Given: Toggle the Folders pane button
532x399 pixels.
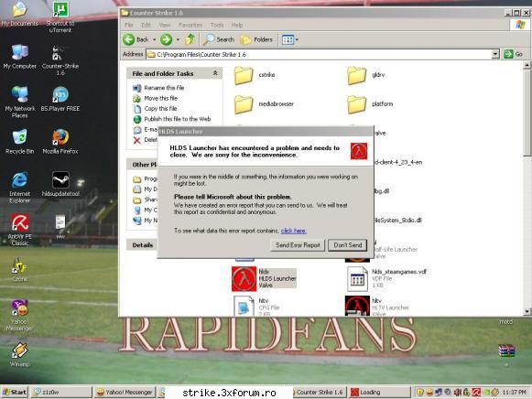Looking at the screenshot, I should pos(256,39).
